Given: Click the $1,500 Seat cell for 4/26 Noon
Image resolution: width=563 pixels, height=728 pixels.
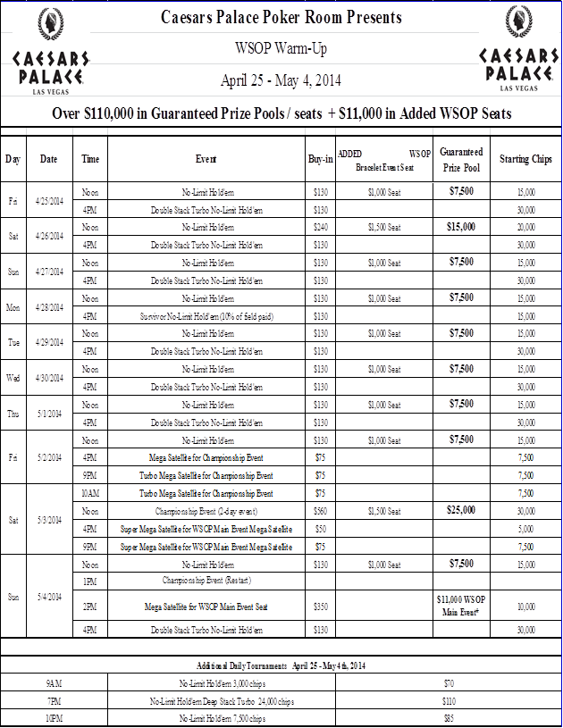Looking at the screenshot, I should coord(384,227).
